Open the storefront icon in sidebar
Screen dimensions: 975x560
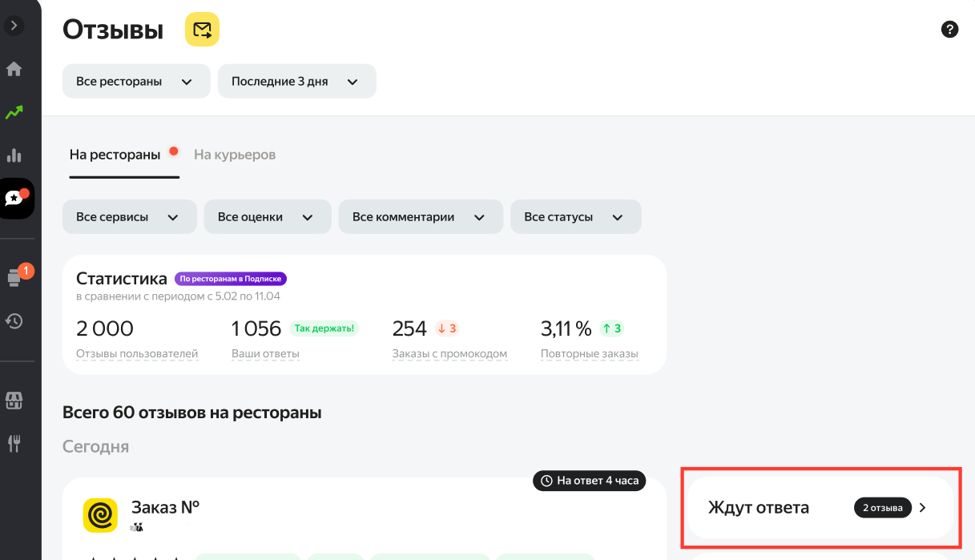coord(14,401)
